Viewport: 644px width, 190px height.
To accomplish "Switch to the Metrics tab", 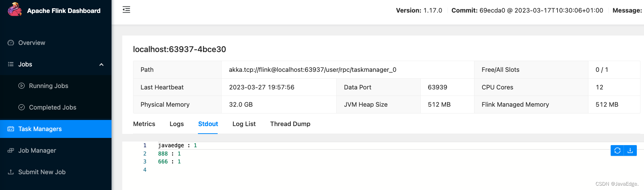I will pos(144,124).
